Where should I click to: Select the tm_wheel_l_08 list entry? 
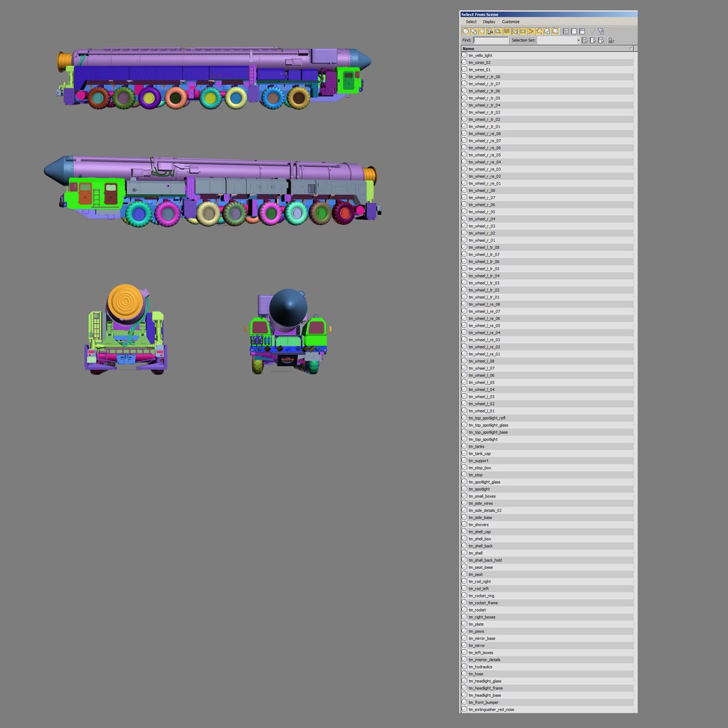click(x=547, y=361)
